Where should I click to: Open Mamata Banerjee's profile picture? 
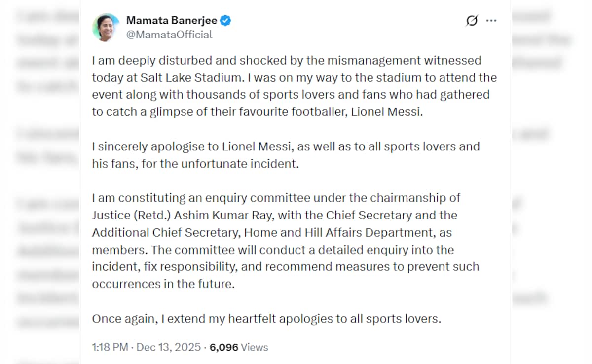pos(106,27)
